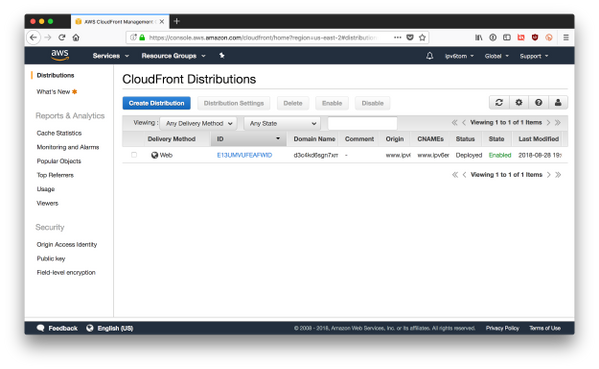The image size is (599, 369).
Task: Click the Disable button
Action: pos(372,103)
